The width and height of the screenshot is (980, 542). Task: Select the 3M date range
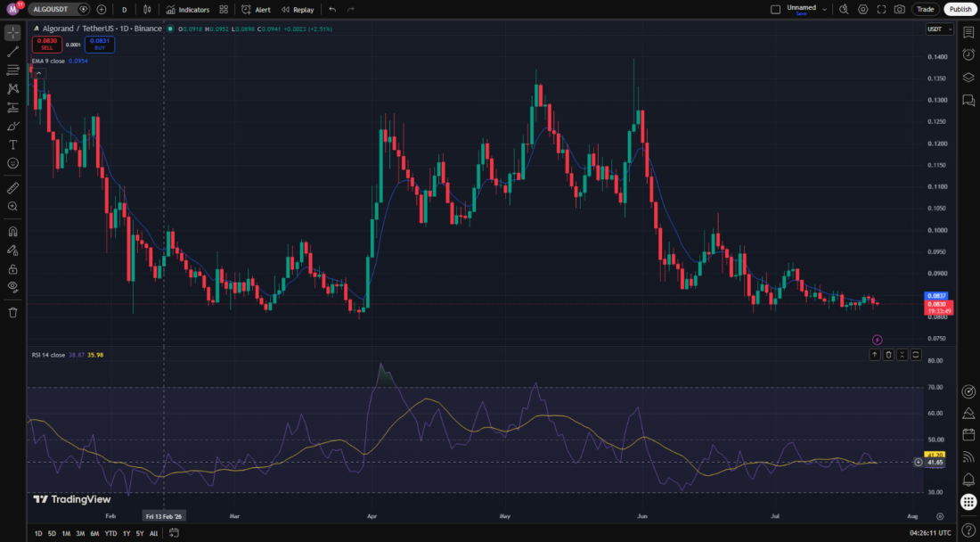pyautogui.click(x=80, y=533)
